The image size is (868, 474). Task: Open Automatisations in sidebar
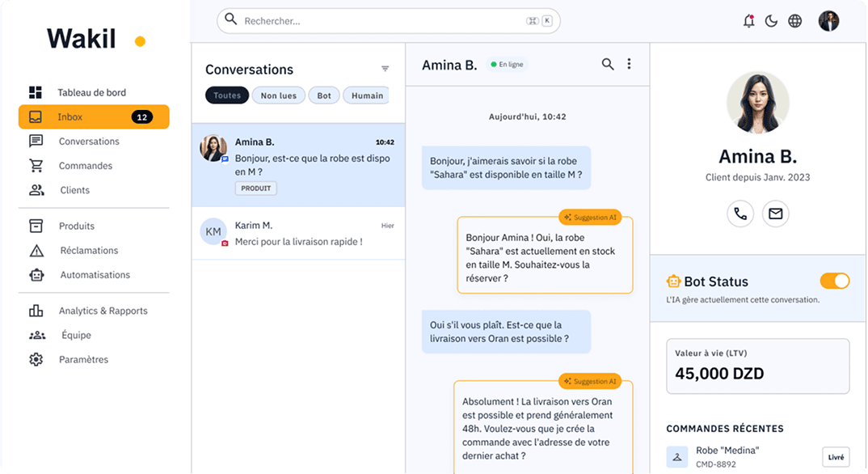pos(94,275)
